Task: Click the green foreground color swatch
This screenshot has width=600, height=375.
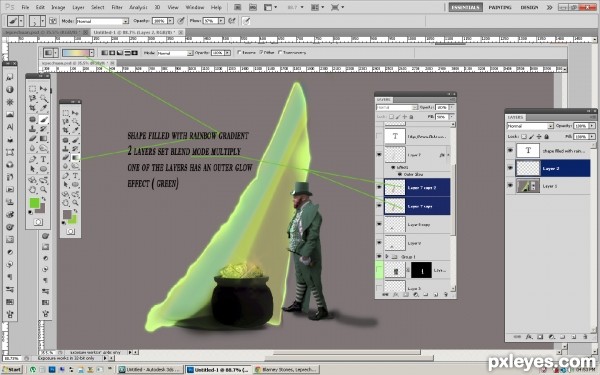Action: (34, 202)
